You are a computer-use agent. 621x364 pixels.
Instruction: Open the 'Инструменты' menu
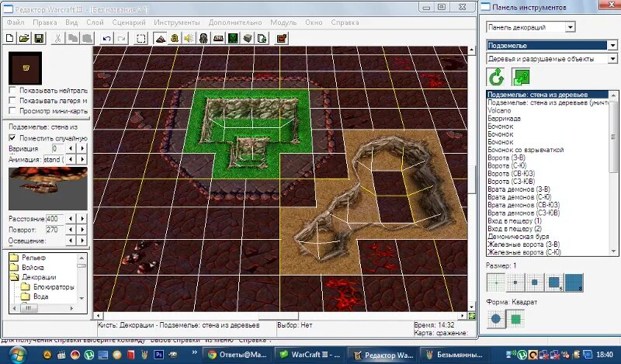coord(177,23)
